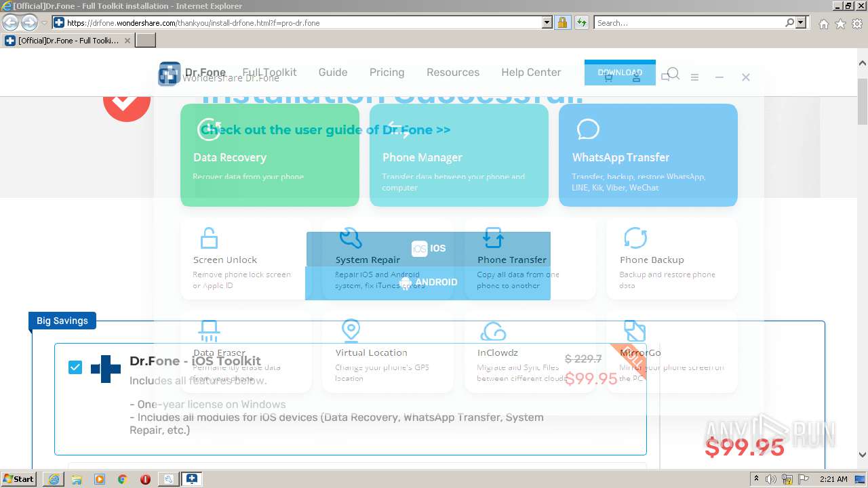Open Chrome from the taskbar
Image resolution: width=868 pixels, height=488 pixels.
pos(123,479)
